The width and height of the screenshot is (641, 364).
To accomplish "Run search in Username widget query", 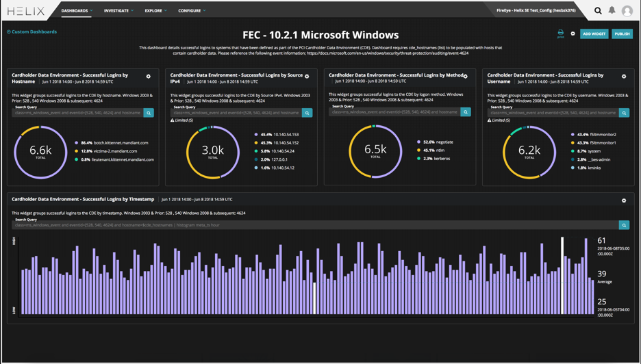I will coord(624,113).
